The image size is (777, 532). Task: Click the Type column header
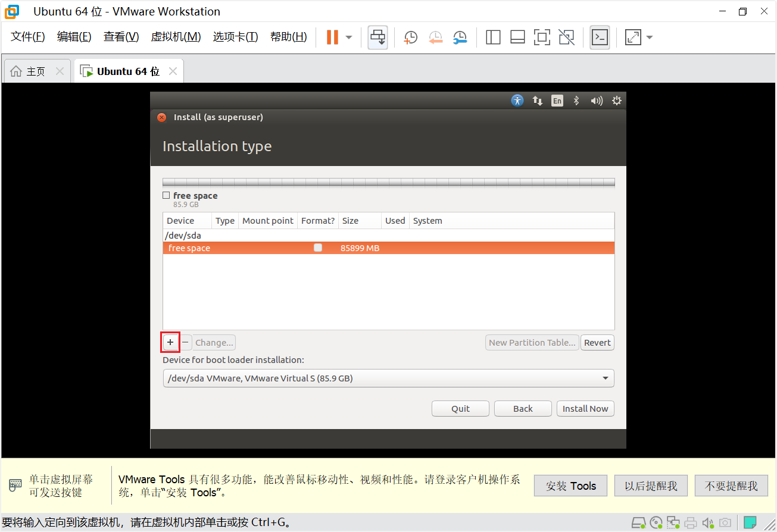click(225, 221)
